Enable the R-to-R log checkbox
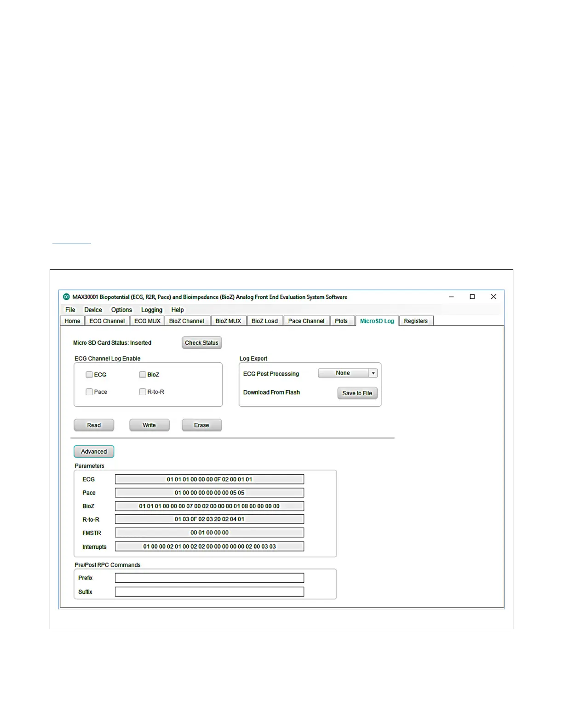 (x=143, y=392)
